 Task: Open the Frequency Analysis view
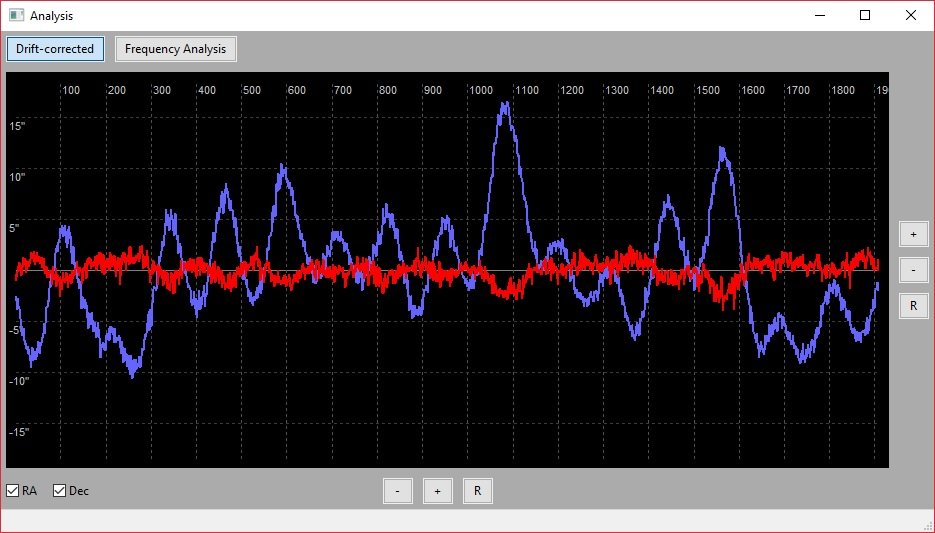[175, 49]
